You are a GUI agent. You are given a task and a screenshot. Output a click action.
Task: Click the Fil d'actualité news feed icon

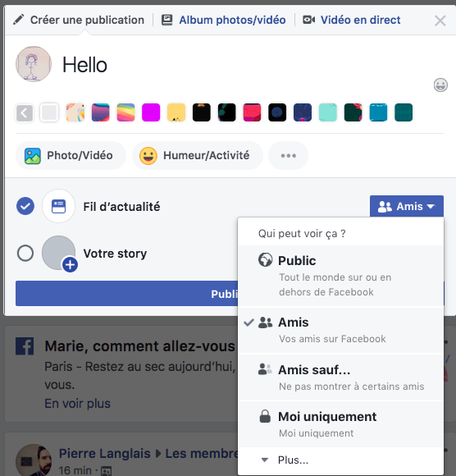(58, 207)
